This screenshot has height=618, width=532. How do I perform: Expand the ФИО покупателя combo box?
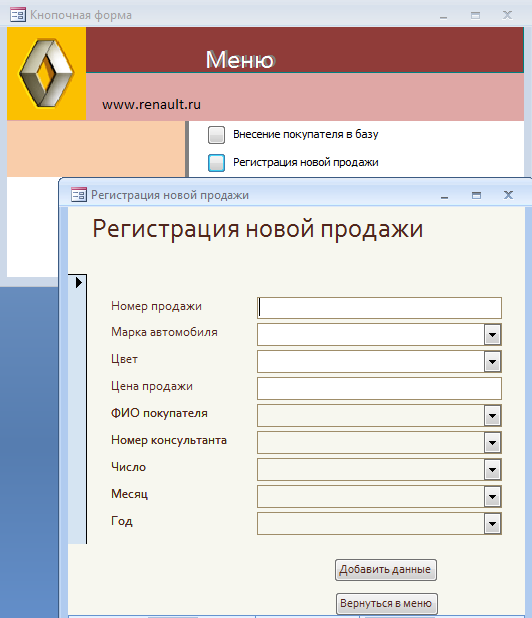(x=492, y=415)
